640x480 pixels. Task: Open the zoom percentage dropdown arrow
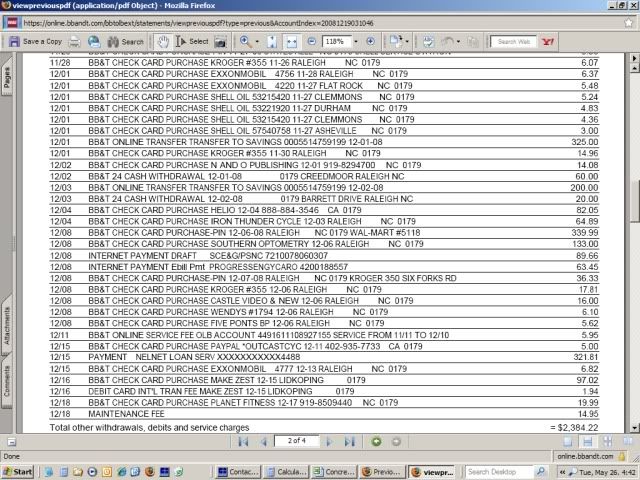pyautogui.click(x=356, y=42)
